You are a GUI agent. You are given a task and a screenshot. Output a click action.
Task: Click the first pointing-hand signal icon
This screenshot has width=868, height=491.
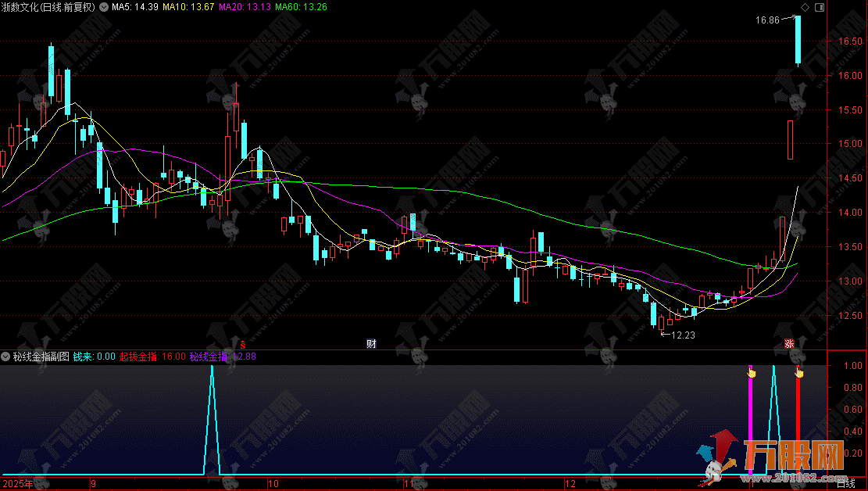752,372
